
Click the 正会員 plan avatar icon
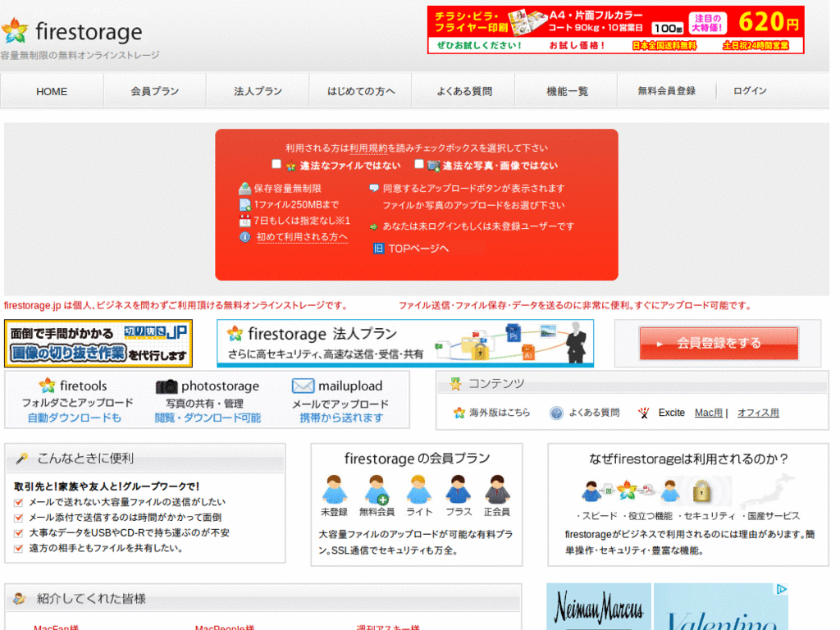click(x=497, y=489)
